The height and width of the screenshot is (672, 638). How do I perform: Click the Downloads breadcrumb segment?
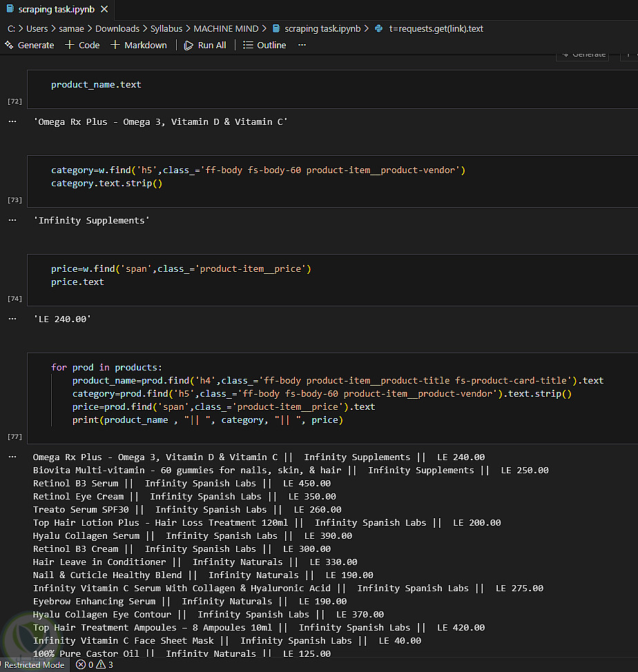click(x=117, y=28)
